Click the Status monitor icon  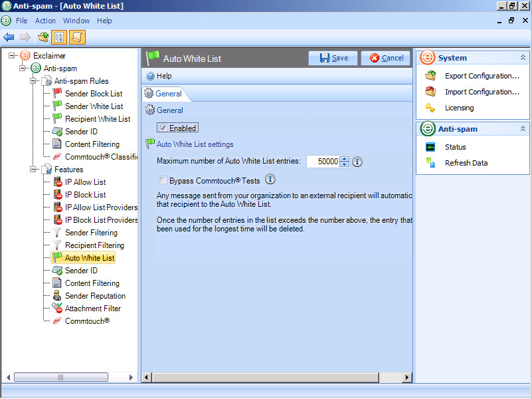click(430, 147)
